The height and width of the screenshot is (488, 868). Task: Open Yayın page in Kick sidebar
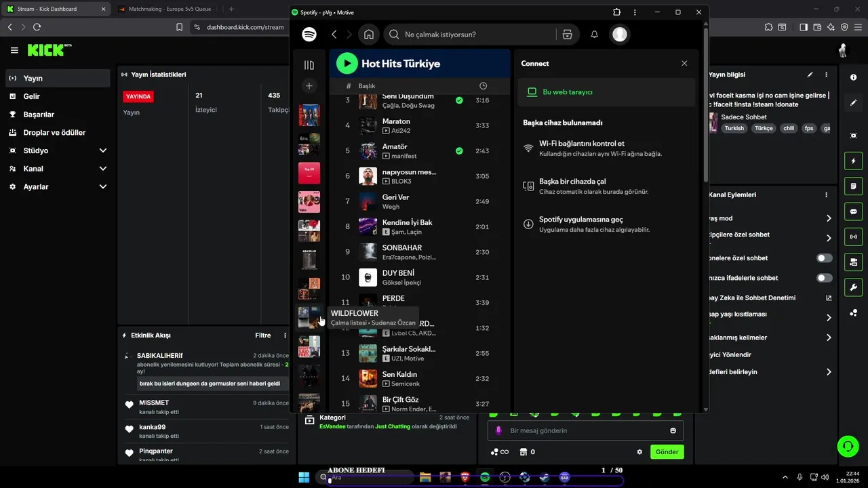(x=58, y=78)
